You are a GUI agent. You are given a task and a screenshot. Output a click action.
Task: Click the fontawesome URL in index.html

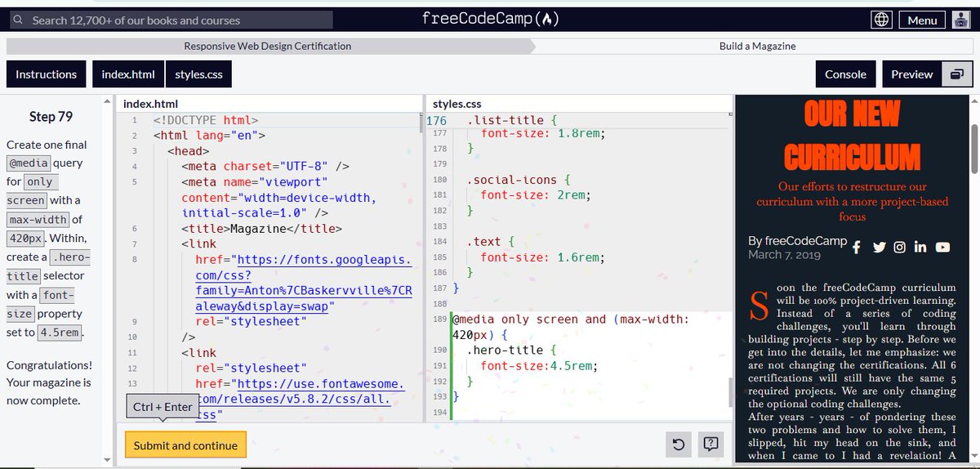300,400
